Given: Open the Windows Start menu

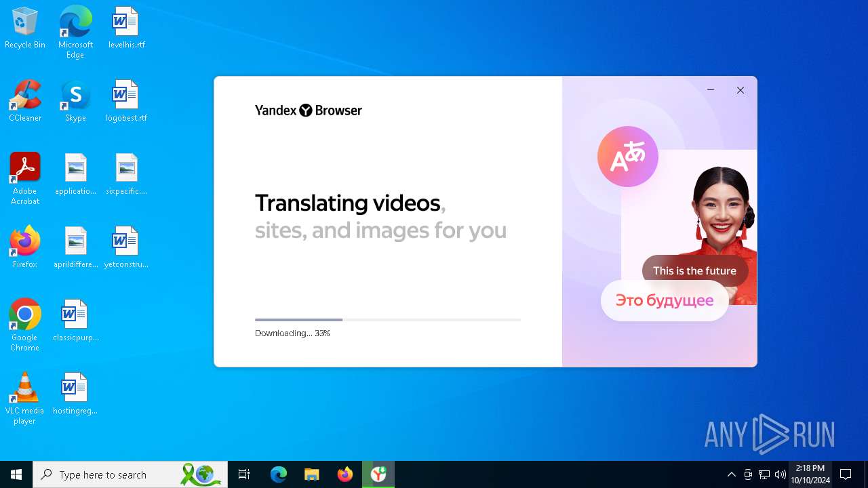Looking at the screenshot, I should (16, 474).
